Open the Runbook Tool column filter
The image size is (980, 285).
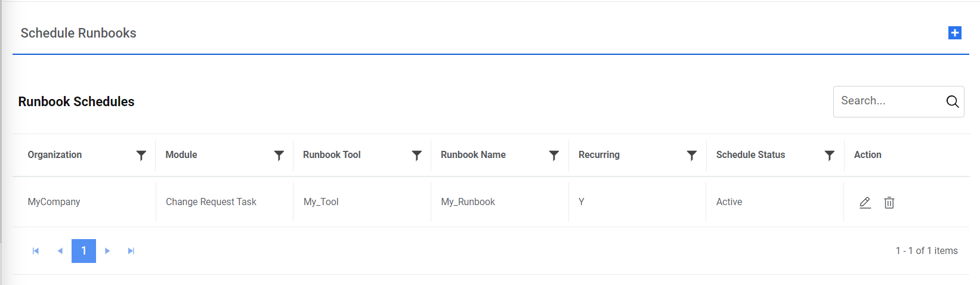(417, 155)
